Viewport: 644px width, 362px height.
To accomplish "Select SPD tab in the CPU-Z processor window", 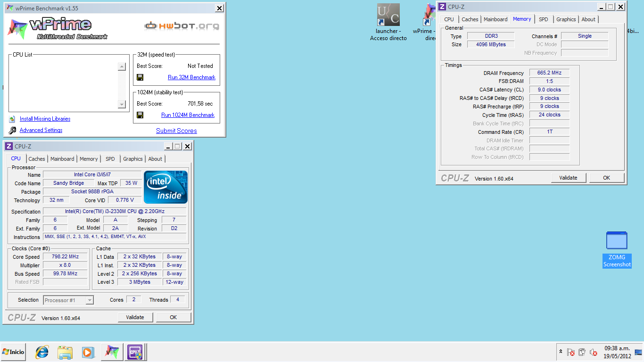I will tap(110, 159).
